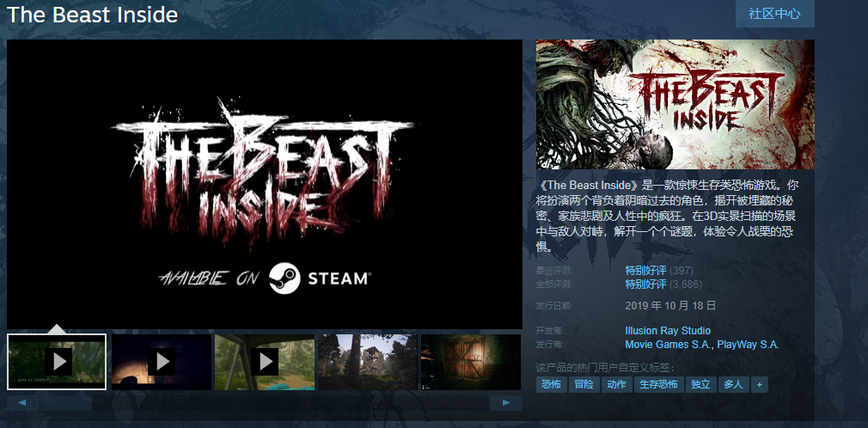Select the watchtower screenshot thumbnail

[x=368, y=362]
